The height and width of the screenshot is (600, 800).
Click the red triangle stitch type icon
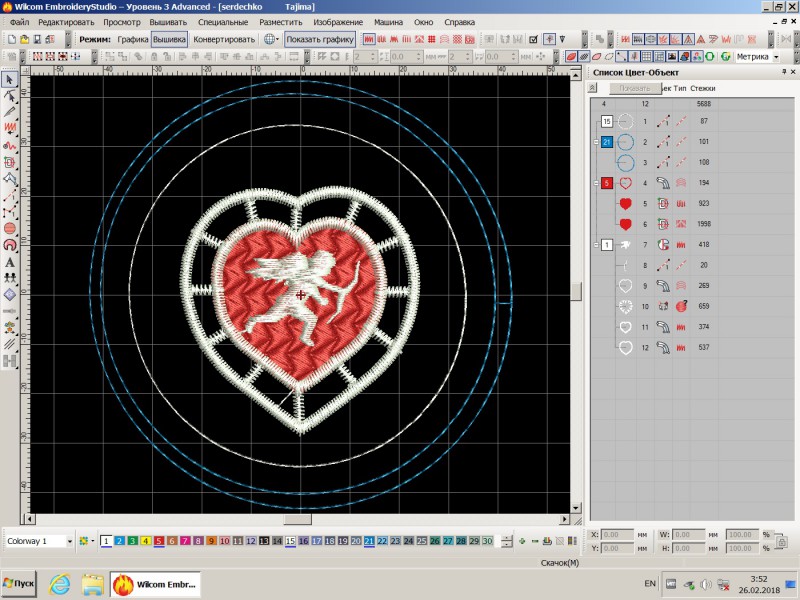[701, 39]
